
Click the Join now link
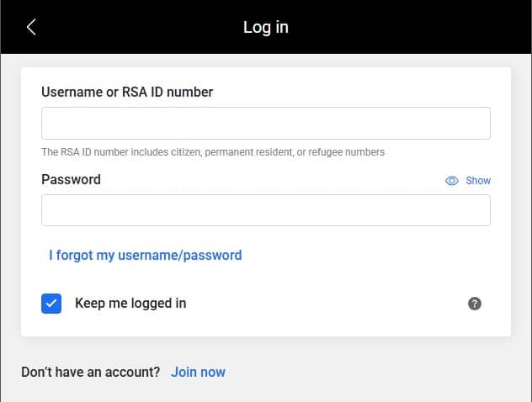[198, 372]
